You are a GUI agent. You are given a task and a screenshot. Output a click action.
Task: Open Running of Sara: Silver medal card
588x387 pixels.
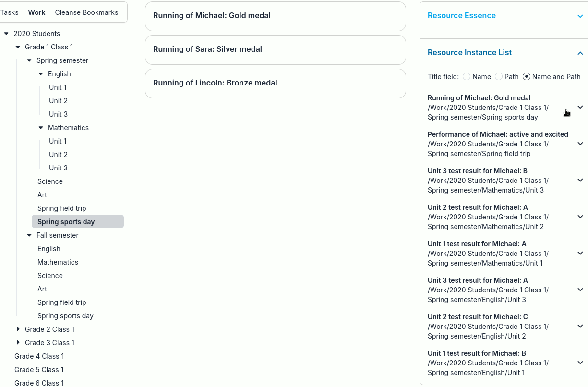tap(275, 49)
